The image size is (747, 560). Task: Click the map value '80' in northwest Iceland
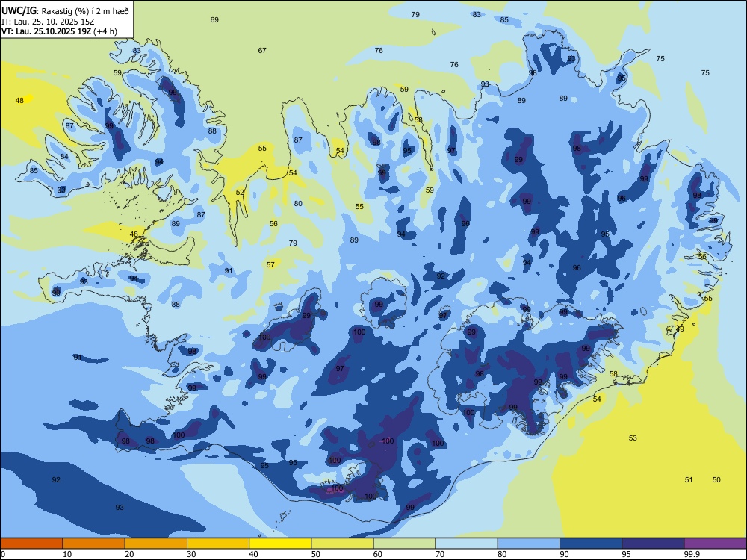pyautogui.click(x=298, y=203)
